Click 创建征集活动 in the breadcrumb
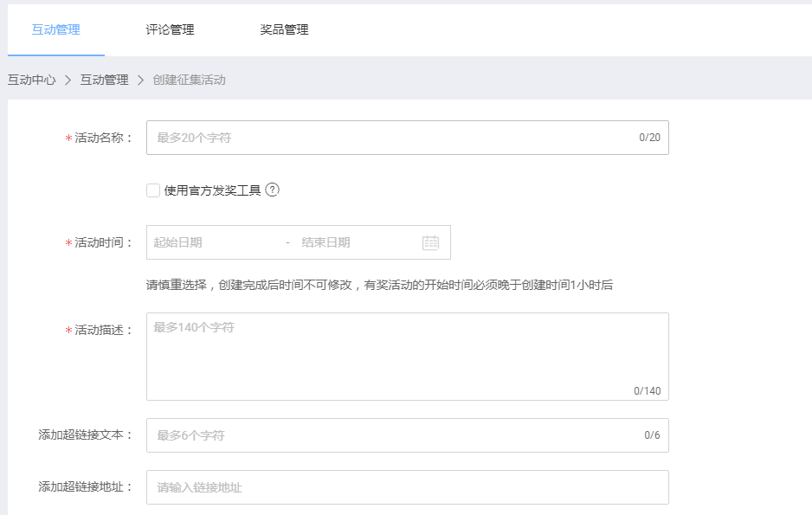The image size is (812, 515). 189,80
